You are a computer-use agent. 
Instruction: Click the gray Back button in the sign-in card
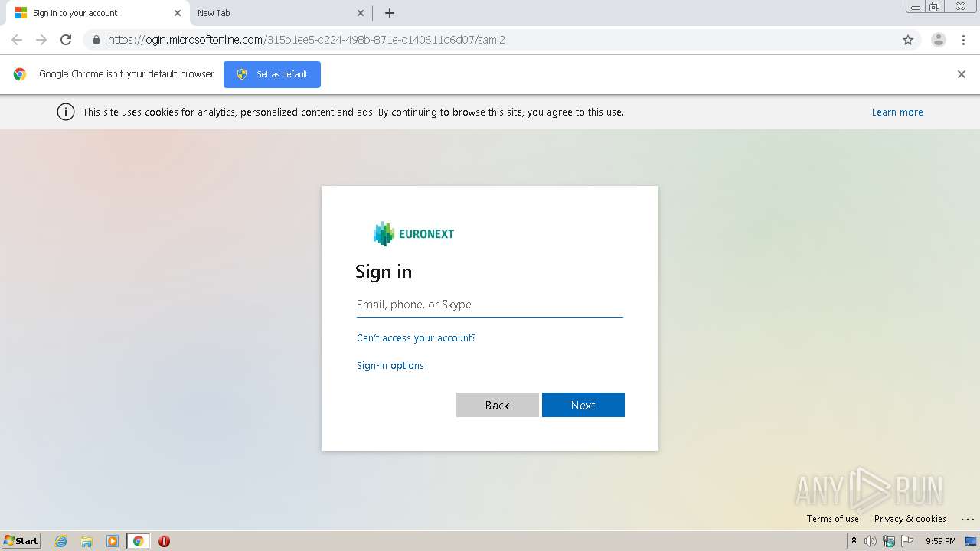coord(498,405)
